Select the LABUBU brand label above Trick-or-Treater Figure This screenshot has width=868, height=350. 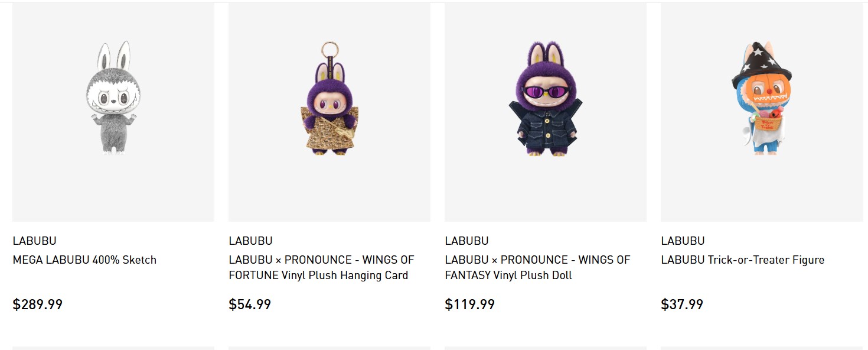683,241
